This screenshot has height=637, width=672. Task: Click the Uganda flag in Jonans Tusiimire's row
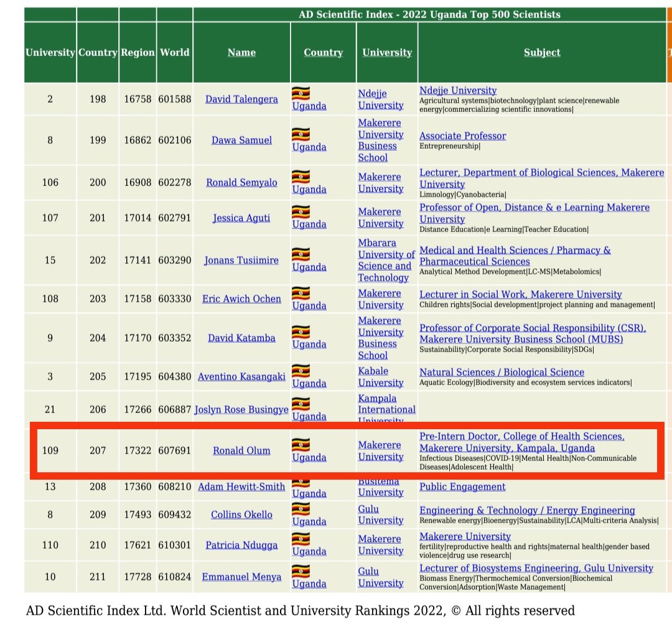click(x=301, y=254)
